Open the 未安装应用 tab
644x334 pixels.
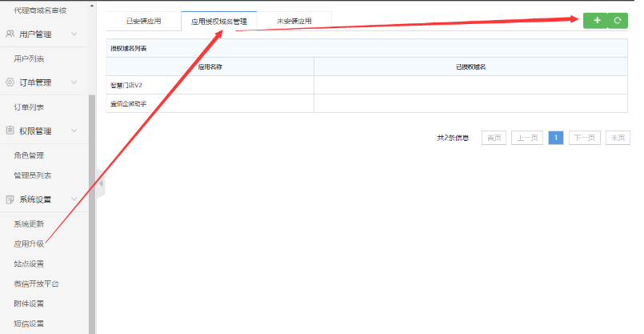point(294,21)
